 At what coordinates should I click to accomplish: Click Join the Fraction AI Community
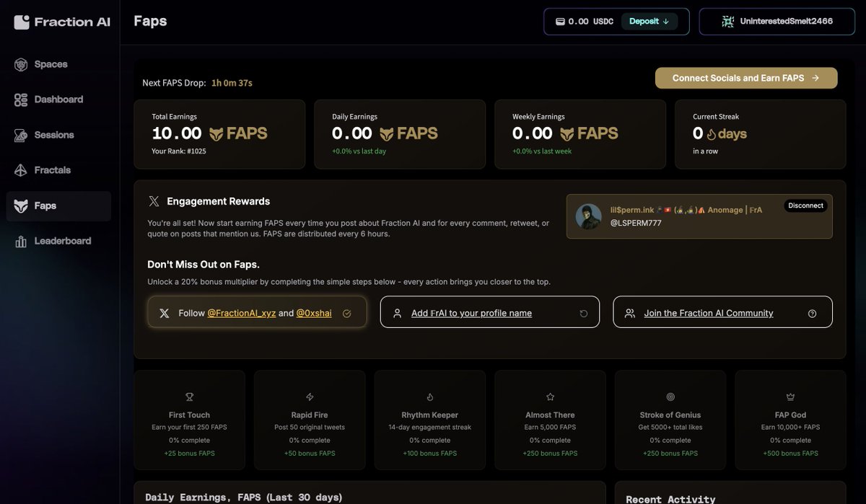coord(709,313)
